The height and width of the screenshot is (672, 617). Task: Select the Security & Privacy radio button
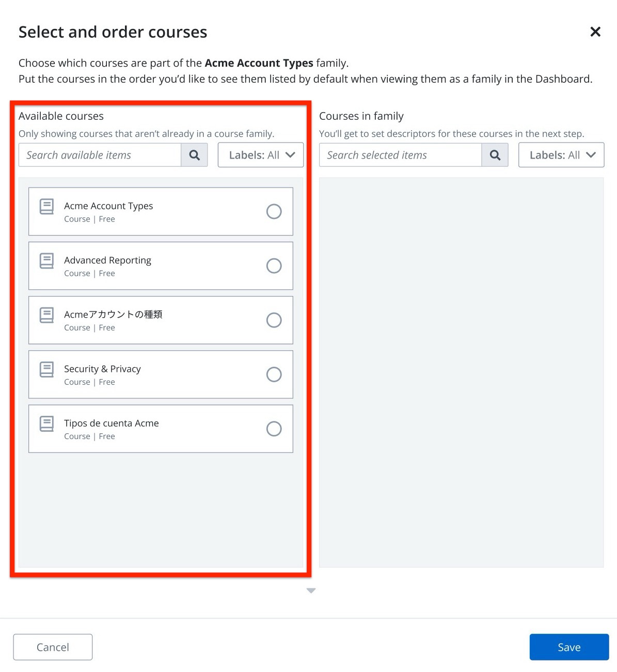pos(274,374)
